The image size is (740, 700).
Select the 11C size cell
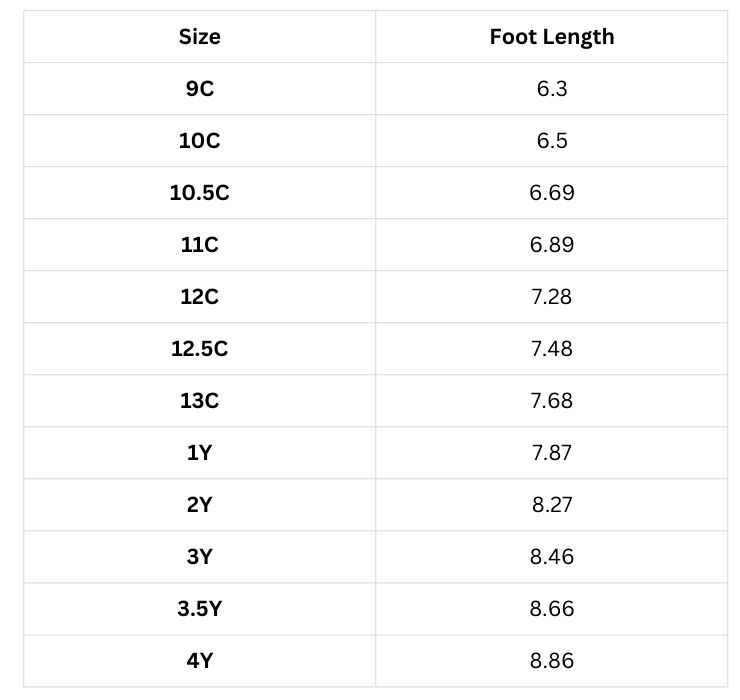click(199, 245)
